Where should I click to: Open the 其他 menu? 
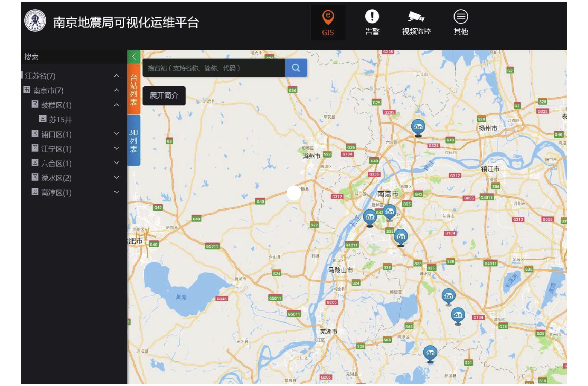click(460, 23)
